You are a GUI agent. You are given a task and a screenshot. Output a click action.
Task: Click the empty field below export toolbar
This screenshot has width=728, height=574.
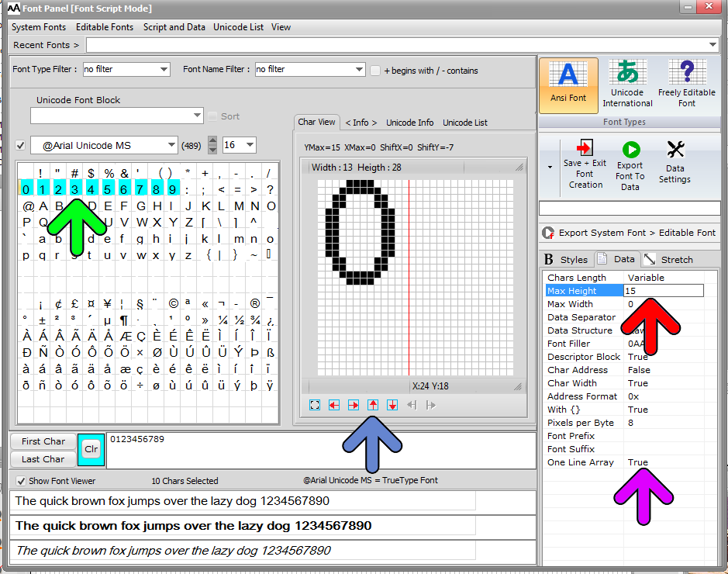[x=630, y=208]
